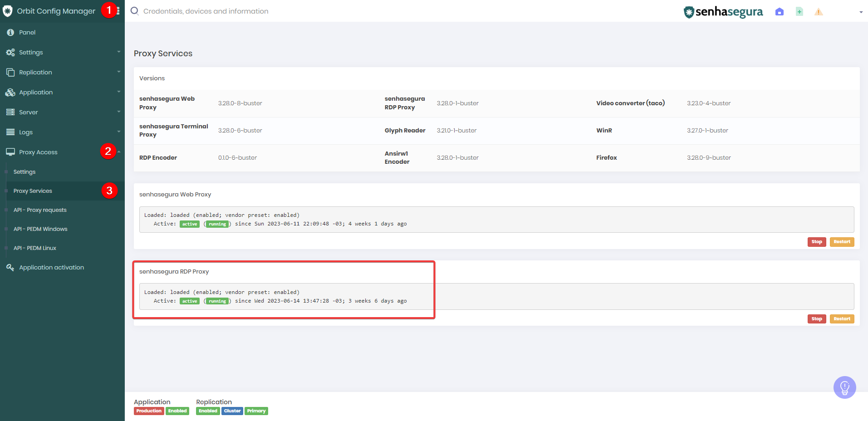Expand the Server menu arrow
868x421 pixels.
[x=119, y=112]
